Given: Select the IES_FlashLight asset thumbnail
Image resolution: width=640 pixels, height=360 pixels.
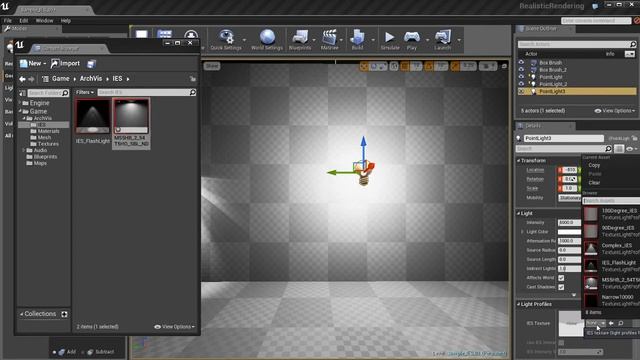Looking at the screenshot, I should click(93, 116).
